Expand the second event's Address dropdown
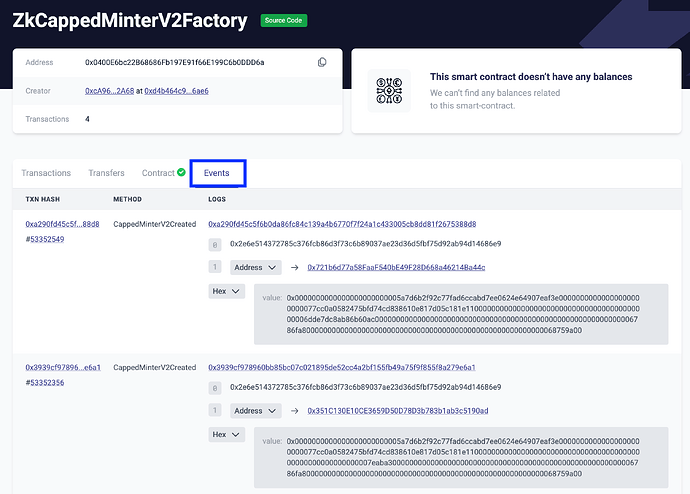This screenshot has height=494, width=690. (x=253, y=410)
